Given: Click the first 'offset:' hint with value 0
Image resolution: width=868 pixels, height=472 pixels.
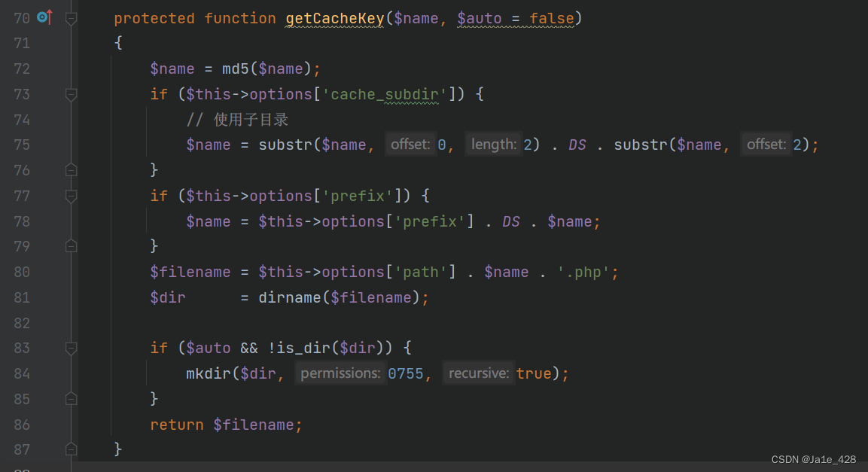Looking at the screenshot, I should 410,145.
